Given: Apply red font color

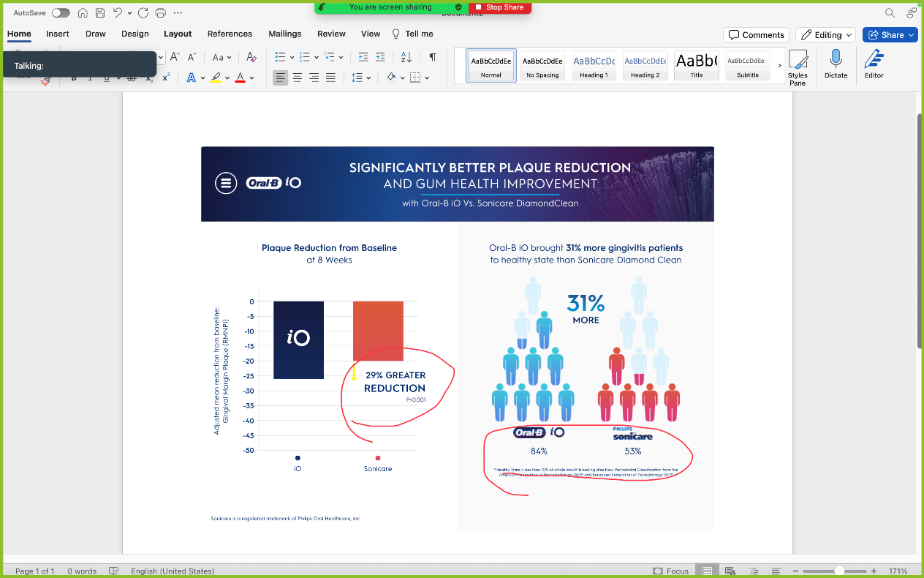Looking at the screenshot, I should coord(240,78).
